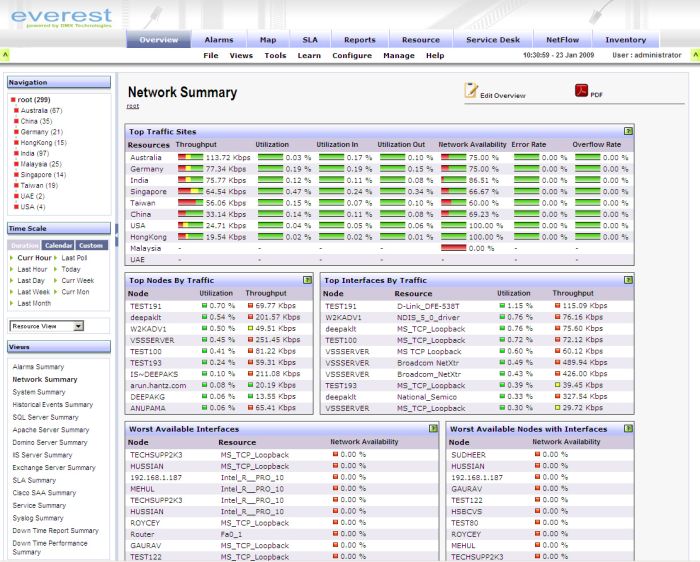Select Malaysia (25) in navigation tree

41,164
